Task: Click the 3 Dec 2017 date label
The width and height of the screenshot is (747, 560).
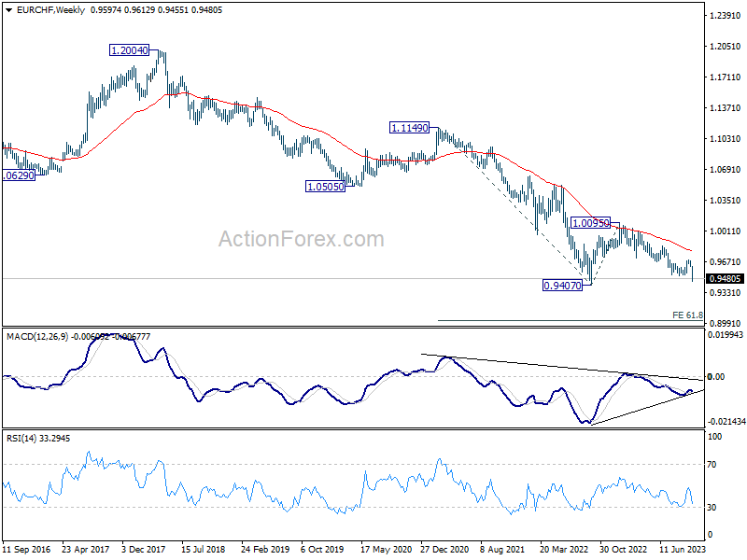Action: point(144,550)
